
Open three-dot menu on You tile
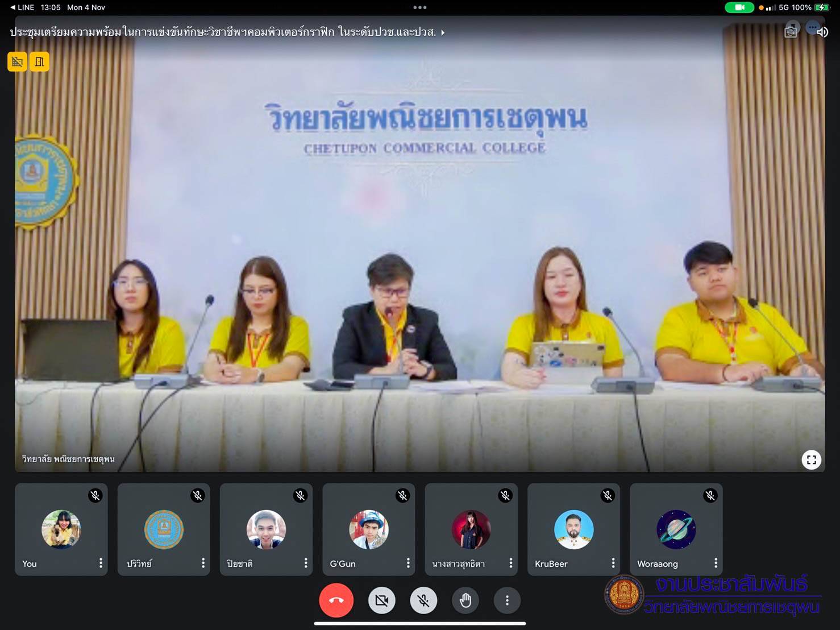pyautogui.click(x=101, y=563)
